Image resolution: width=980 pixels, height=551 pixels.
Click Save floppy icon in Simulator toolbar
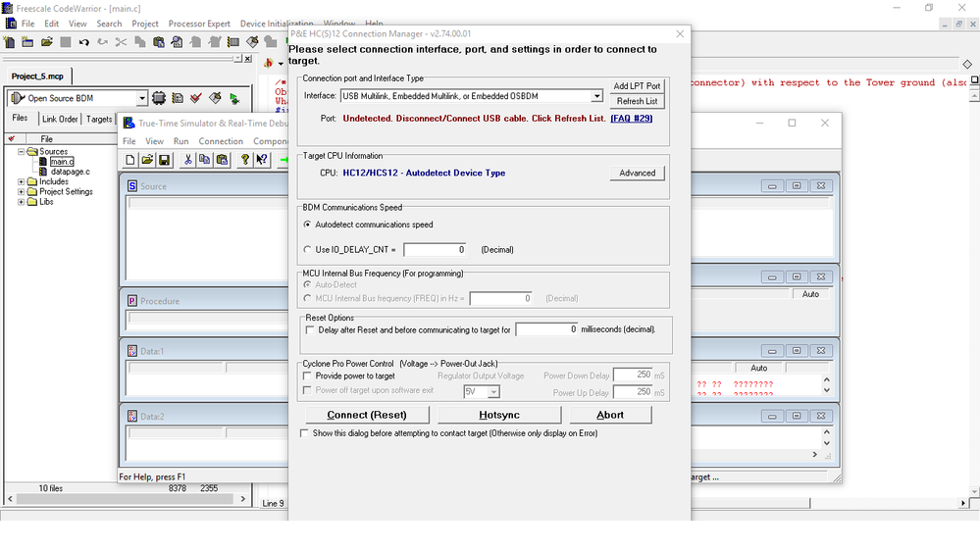(165, 160)
